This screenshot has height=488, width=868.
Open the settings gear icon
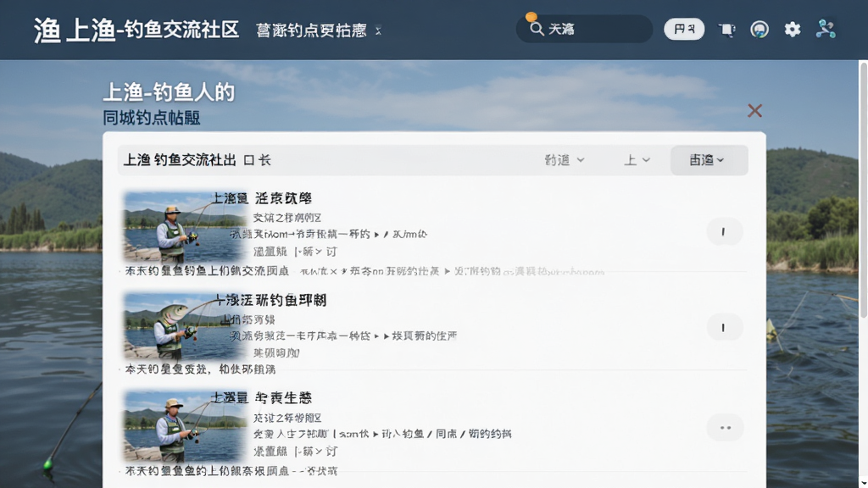[x=793, y=30]
